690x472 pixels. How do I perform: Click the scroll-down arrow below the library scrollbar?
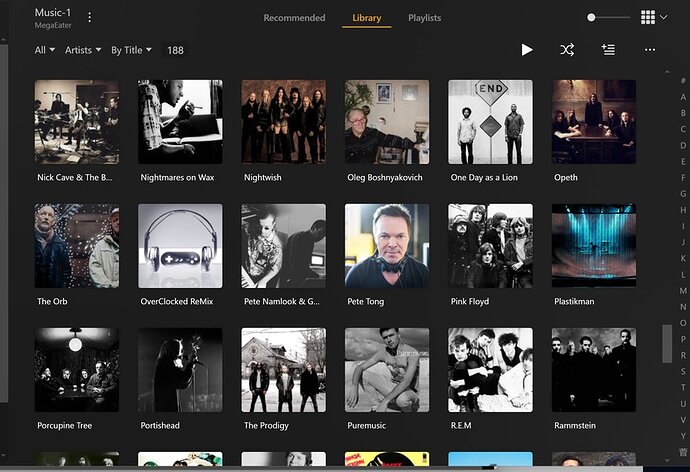[667, 460]
